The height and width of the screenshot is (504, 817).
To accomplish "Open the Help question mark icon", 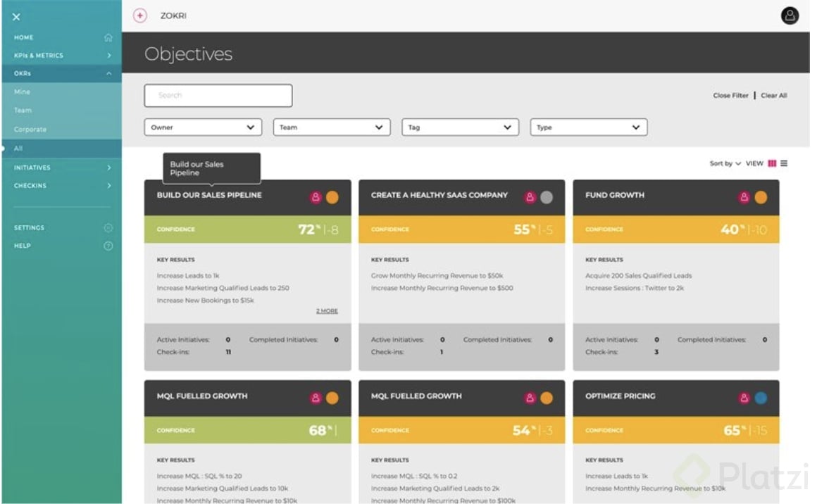I will tap(108, 246).
